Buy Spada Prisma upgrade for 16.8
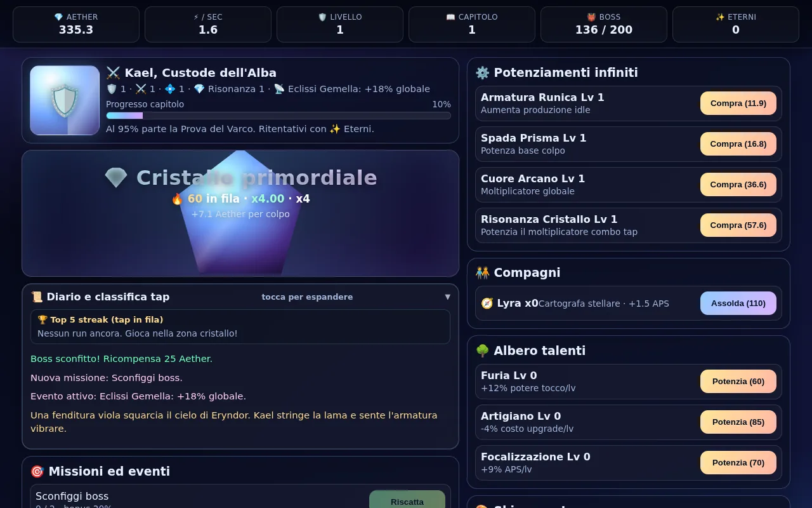 coord(738,144)
